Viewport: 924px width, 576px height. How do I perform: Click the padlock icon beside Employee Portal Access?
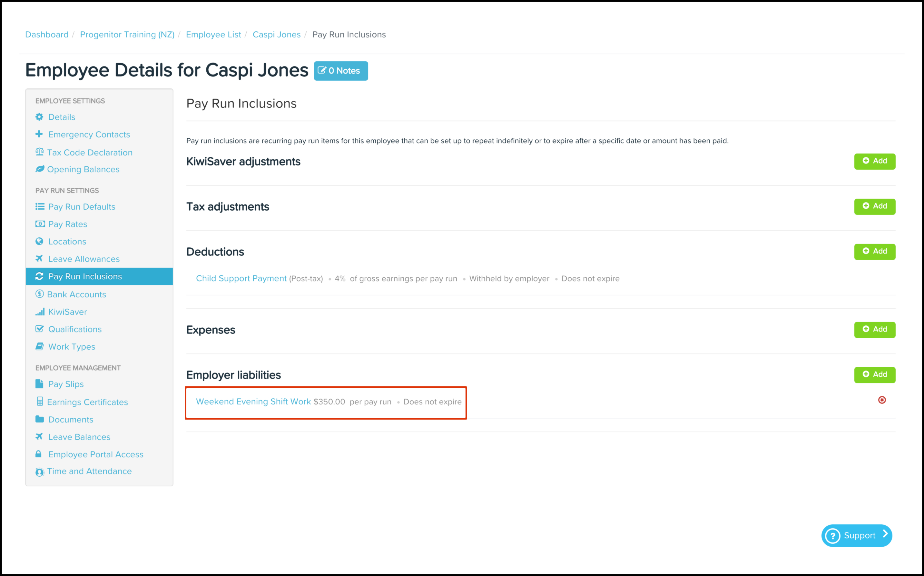[x=38, y=454]
